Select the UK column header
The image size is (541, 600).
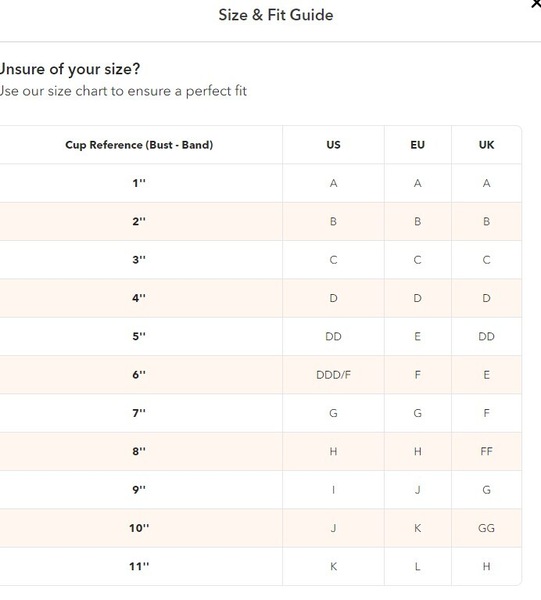(486, 145)
